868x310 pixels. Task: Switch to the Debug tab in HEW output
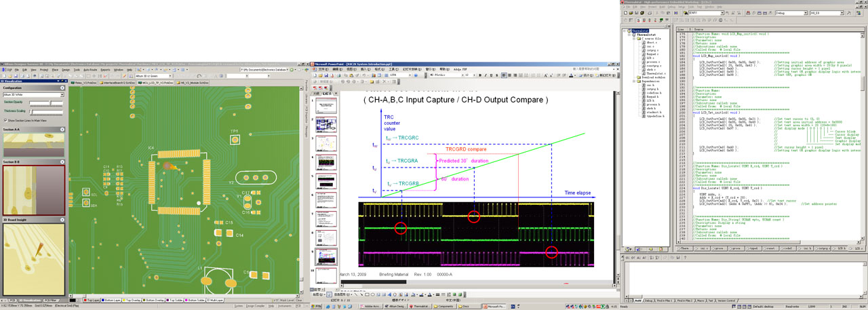click(x=648, y=301)
